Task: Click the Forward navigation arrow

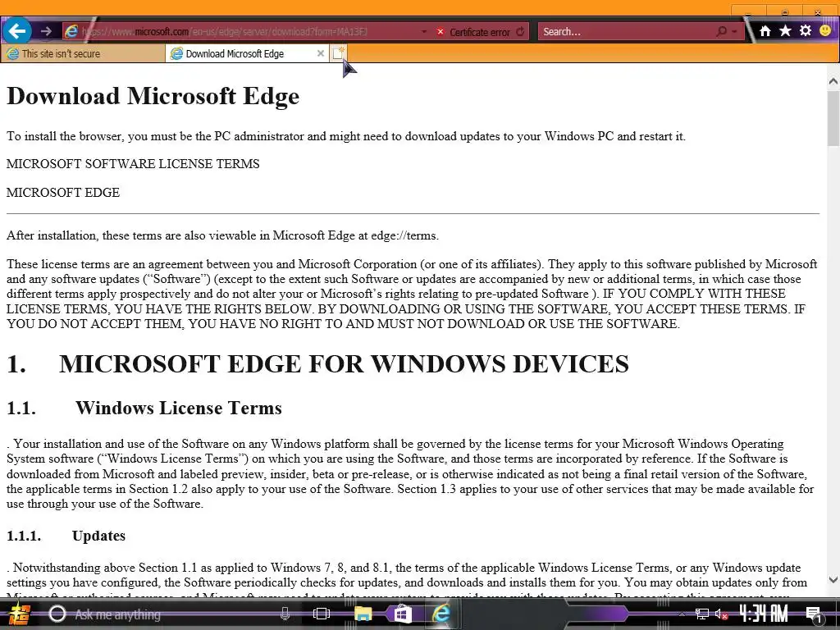Action: tap(47, 31)
